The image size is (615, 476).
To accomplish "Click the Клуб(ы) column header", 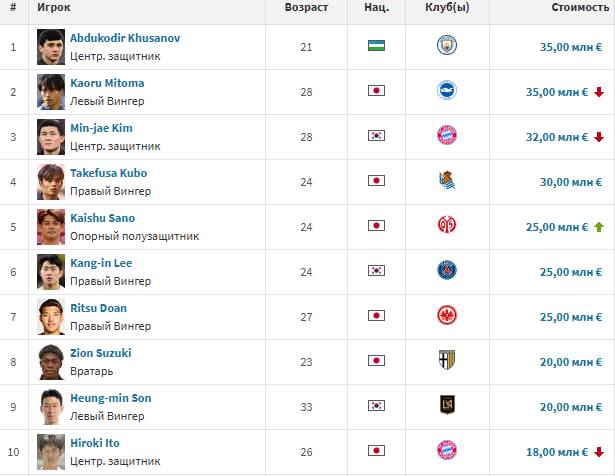I will tap(446, 7).
